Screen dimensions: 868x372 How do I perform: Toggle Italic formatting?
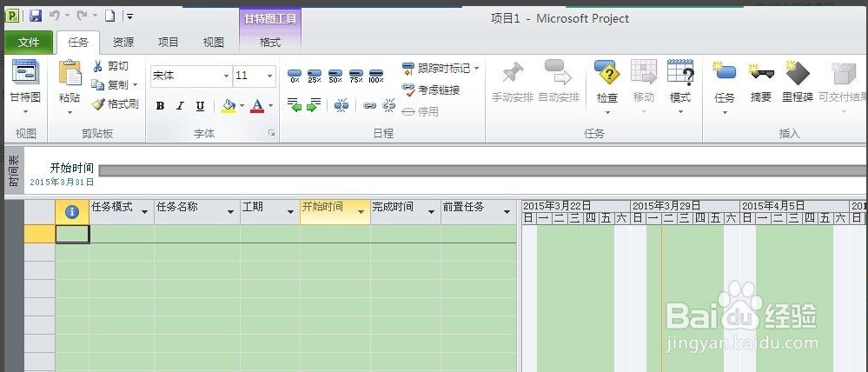180,106
